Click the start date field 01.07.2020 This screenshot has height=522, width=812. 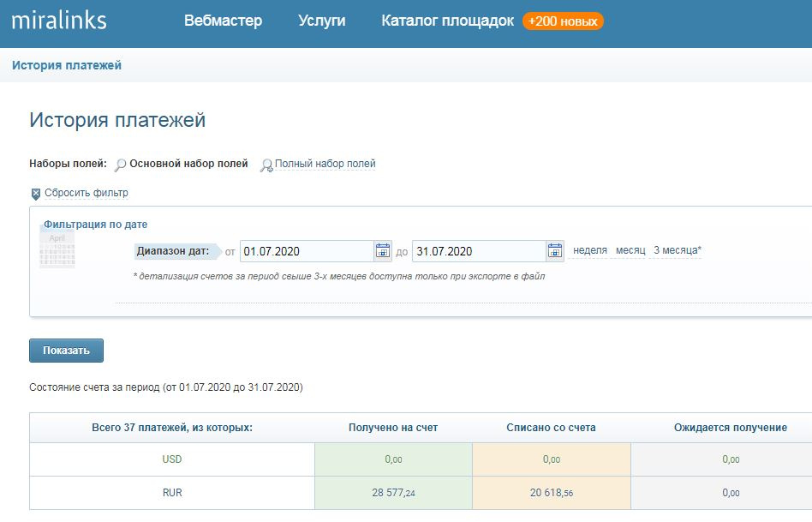(x=307, y=251)
